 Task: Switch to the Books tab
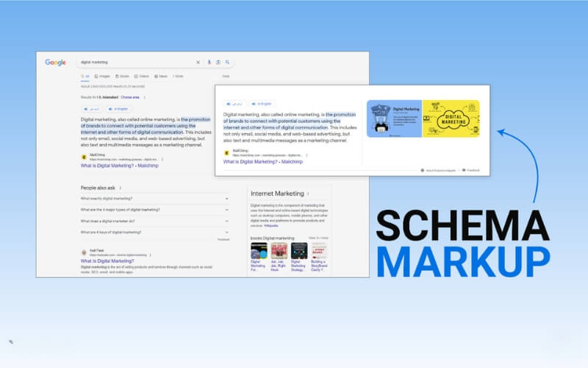pos(122,77)
